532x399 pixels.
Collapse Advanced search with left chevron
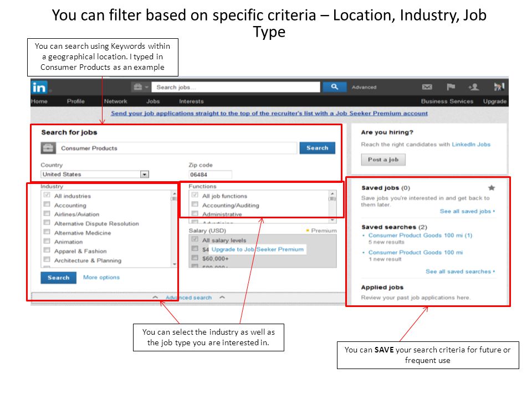point(155,297)
